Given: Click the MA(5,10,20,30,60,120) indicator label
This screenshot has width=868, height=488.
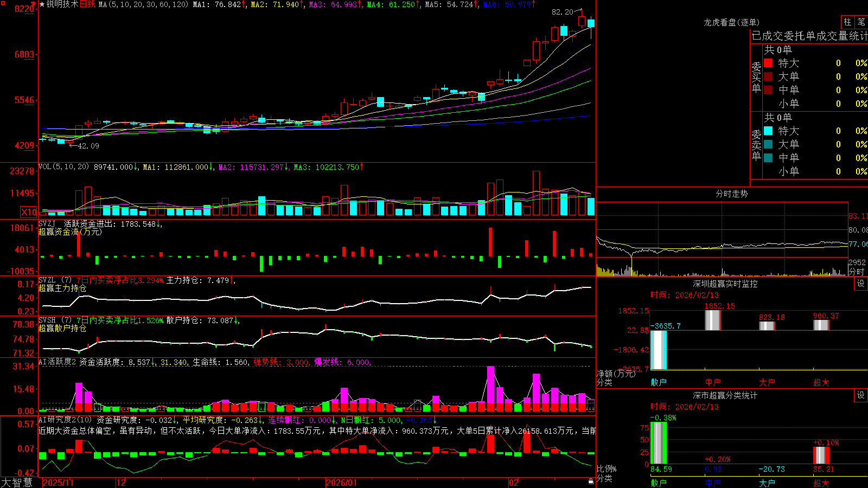Looking at the screenshot, I should (143, 4).
